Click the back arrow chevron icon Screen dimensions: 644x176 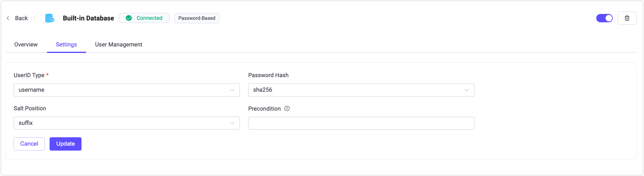tap(8, 18)
